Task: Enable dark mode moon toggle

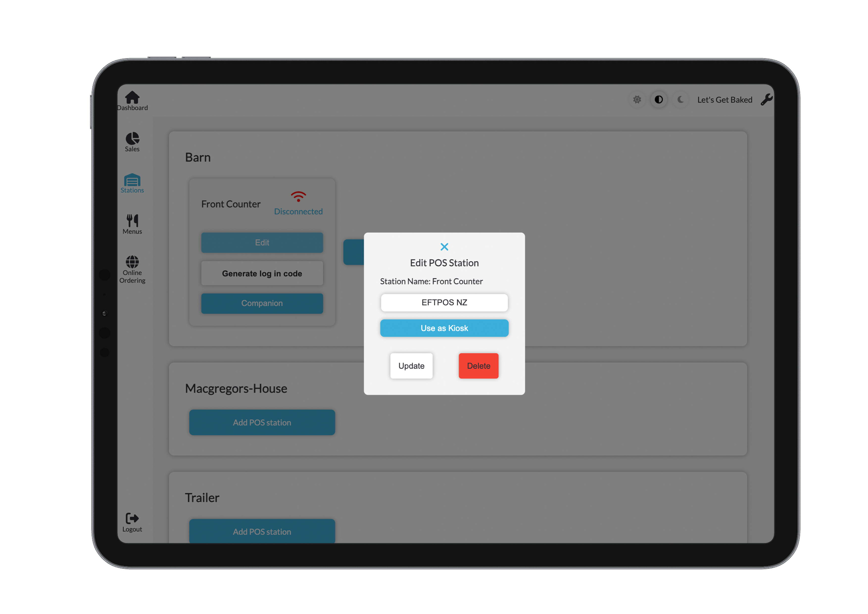Action: pos(680,100)
